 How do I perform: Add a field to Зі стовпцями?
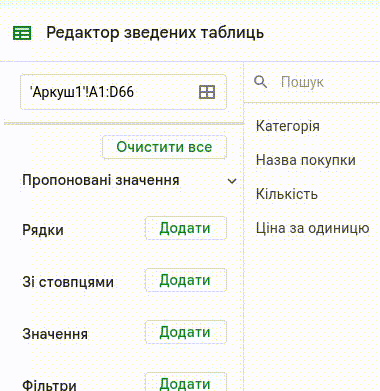click(x=186, y=280)
